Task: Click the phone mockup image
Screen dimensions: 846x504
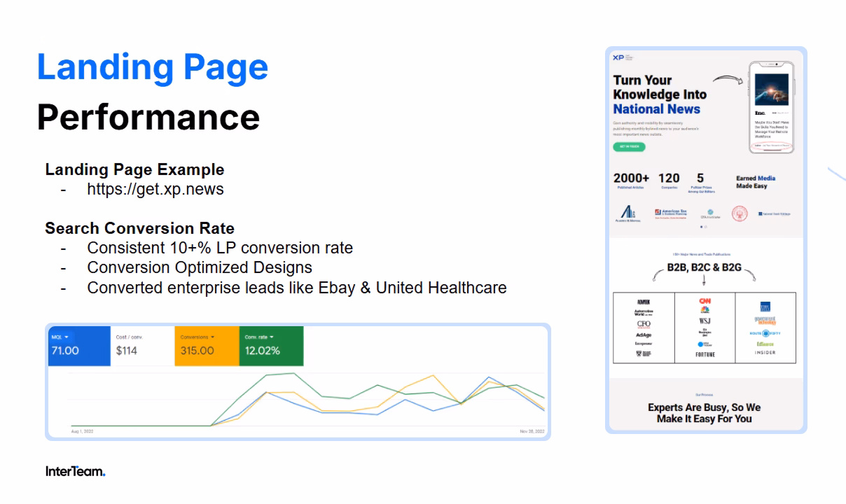Action: tap(772, 107)
